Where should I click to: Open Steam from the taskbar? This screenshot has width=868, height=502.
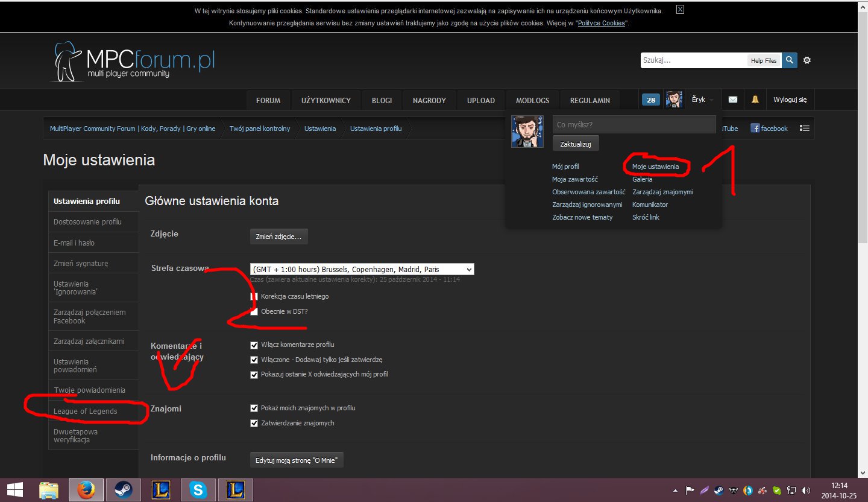(124, 489)
